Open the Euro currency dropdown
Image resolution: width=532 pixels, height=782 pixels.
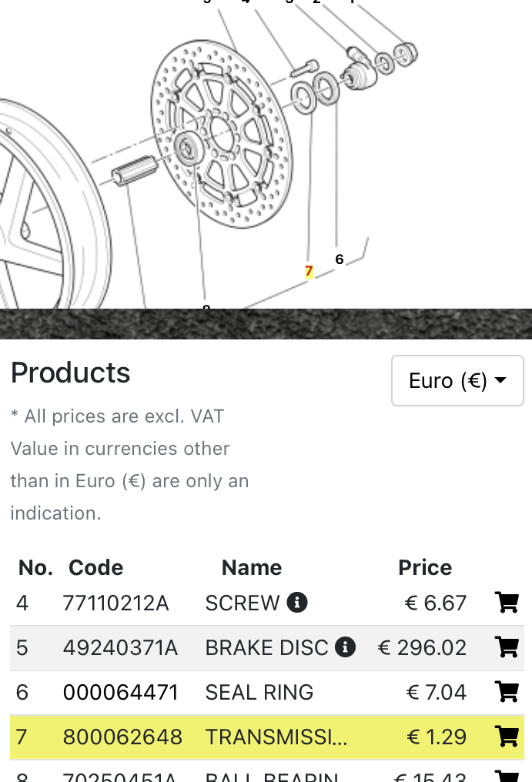(x=457, y=380)
